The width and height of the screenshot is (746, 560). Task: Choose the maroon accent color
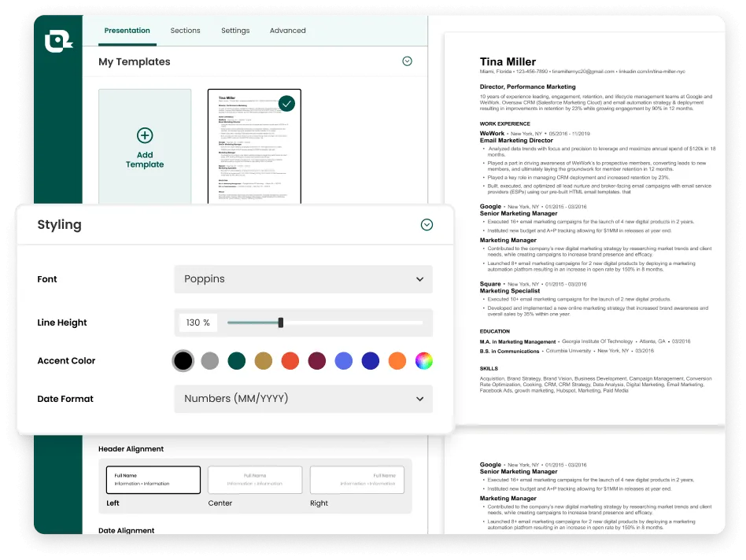coord(317,361)
